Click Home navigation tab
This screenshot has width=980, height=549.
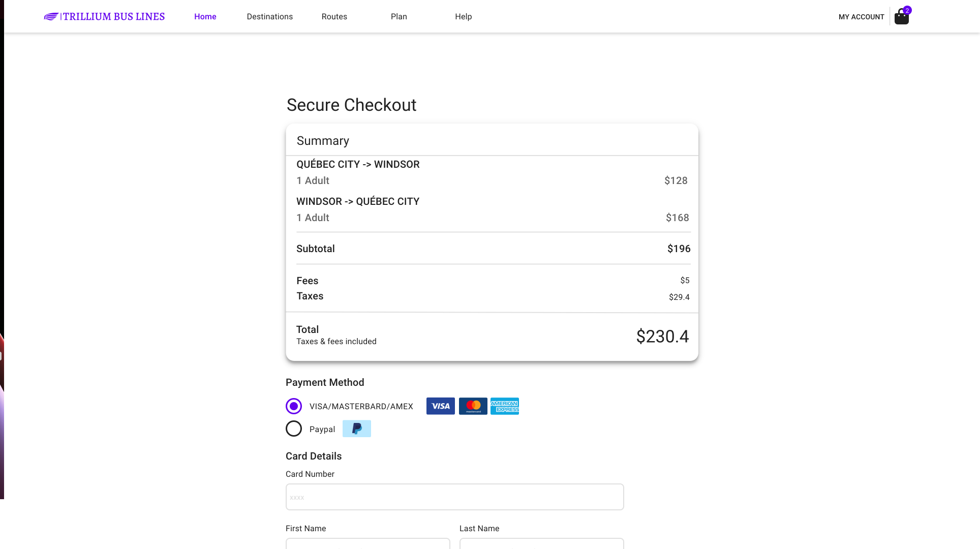205,16
